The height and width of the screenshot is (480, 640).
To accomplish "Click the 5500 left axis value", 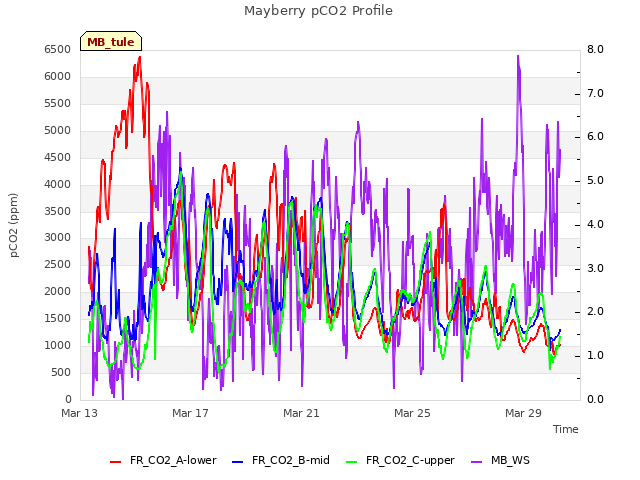I will [x=58, y=103].
